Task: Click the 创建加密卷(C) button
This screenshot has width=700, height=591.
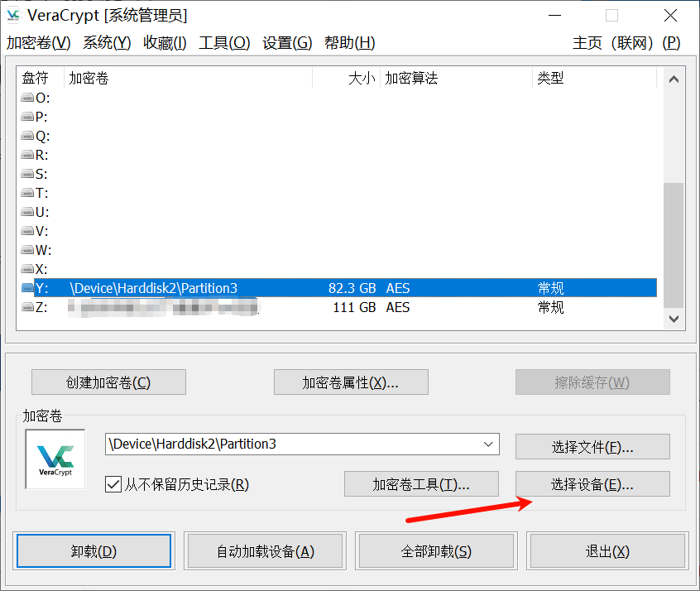Action: 108,382
